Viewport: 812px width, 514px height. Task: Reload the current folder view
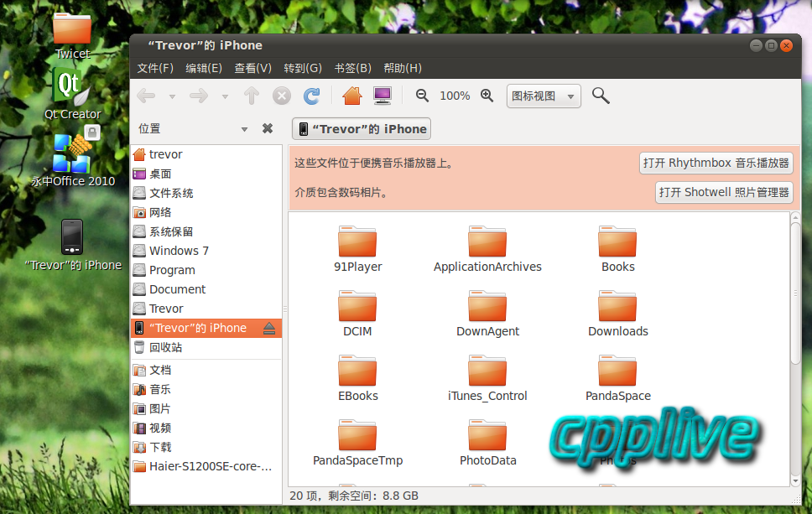(x=312, y=96)
